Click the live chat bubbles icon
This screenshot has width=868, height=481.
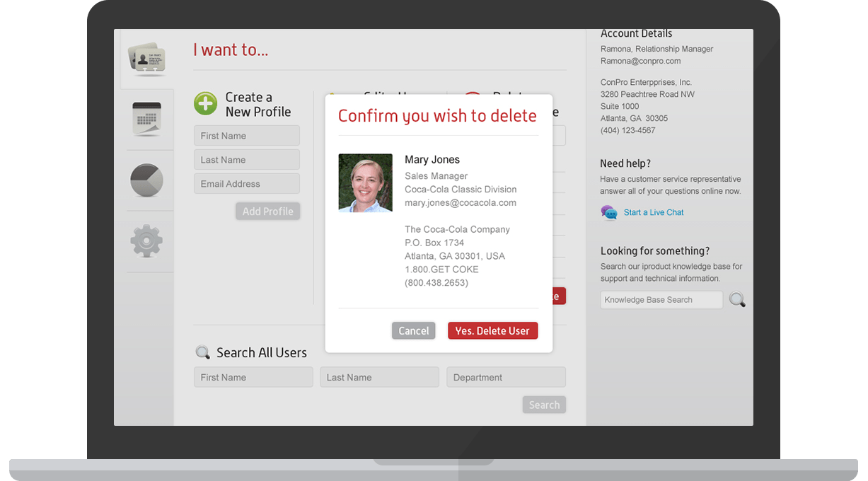609,212
